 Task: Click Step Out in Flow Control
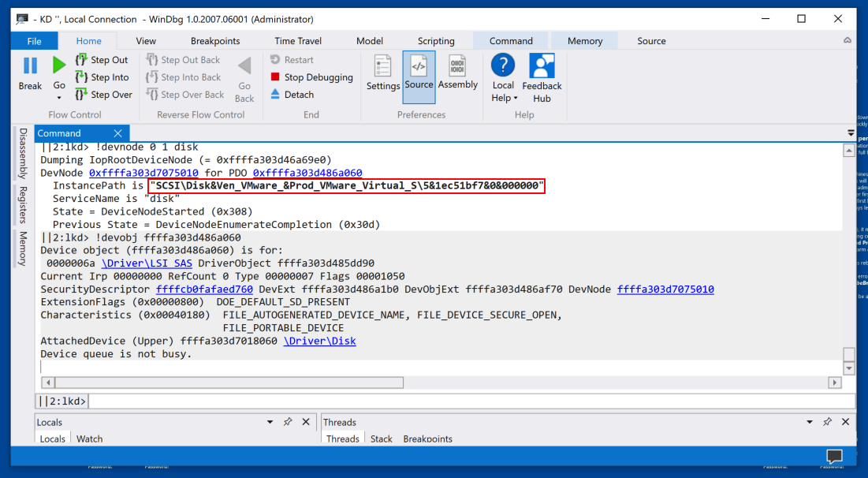102,60
